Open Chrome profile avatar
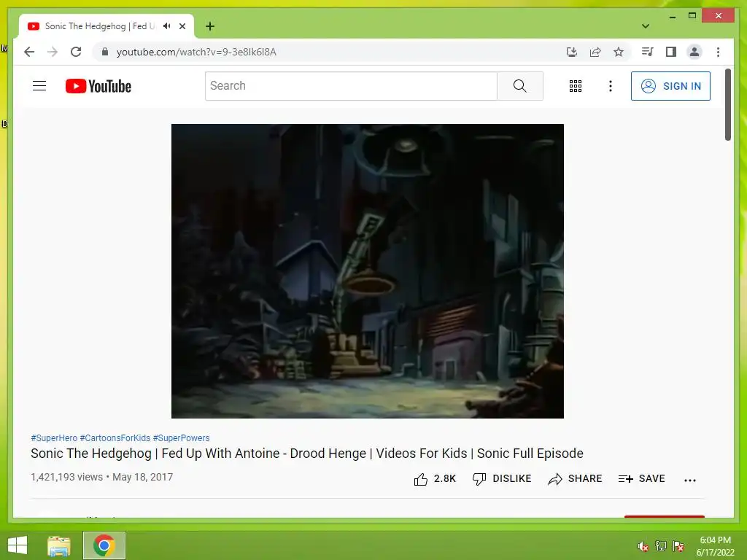 694,52
